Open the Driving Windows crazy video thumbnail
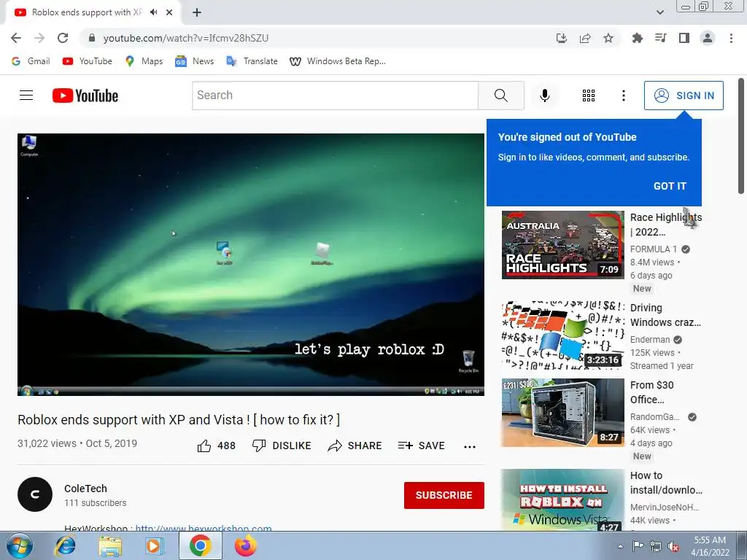This screenshot has height=560, width=747. 562,335
